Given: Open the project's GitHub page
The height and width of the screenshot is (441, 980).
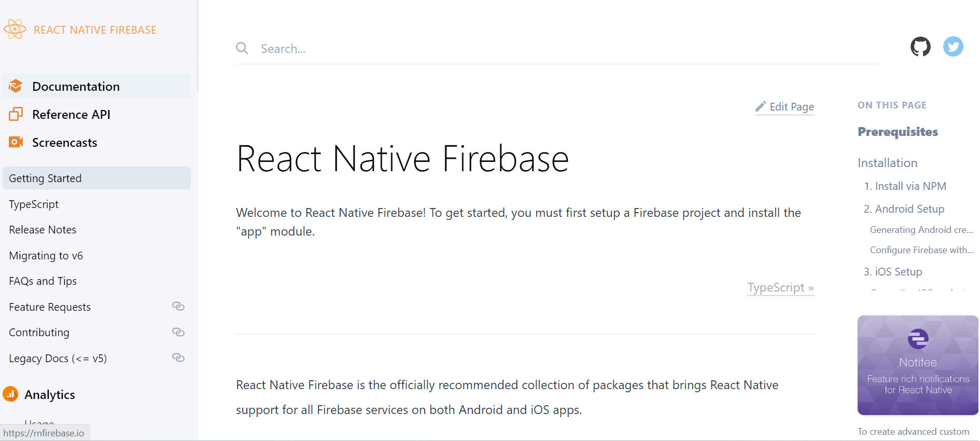Looking at the screenshot, I should (x=920, y=46).
